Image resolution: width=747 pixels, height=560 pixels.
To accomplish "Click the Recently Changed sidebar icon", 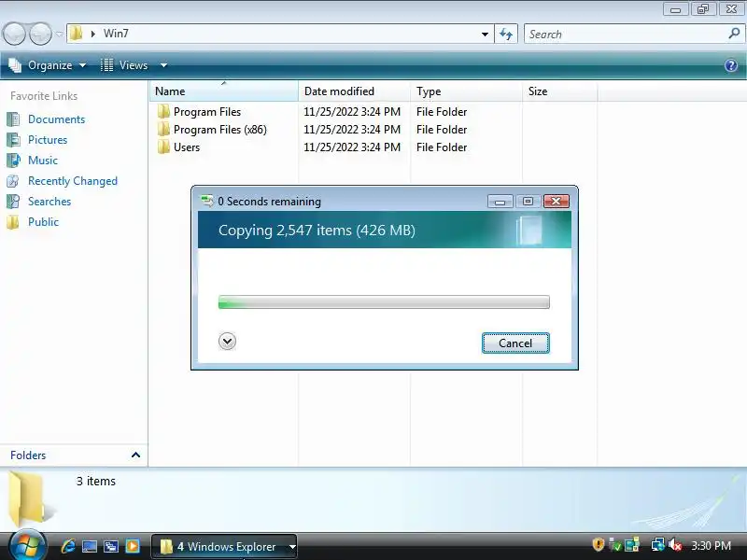I will [x=13, y=181].
